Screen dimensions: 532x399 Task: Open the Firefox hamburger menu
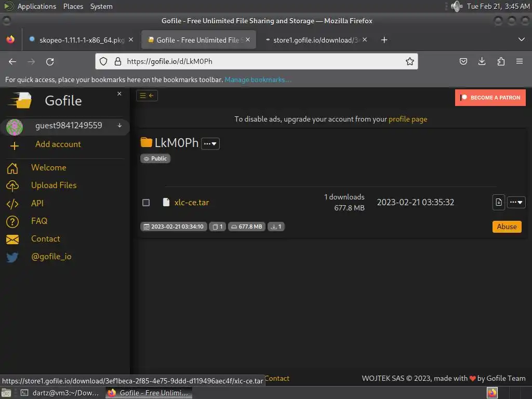click(x=520, y=61)
